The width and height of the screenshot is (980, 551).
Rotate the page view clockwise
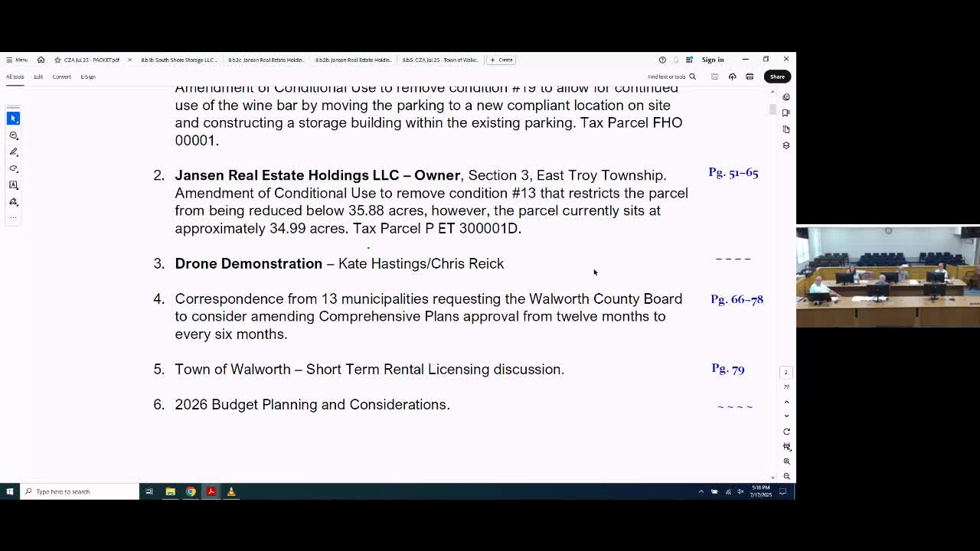point(786,432)
